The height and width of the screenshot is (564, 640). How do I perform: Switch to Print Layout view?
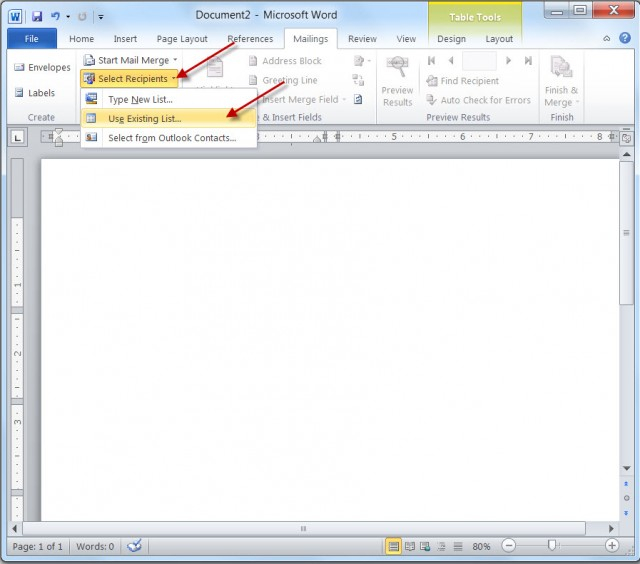pyautogui.click(x=393, y=546)
